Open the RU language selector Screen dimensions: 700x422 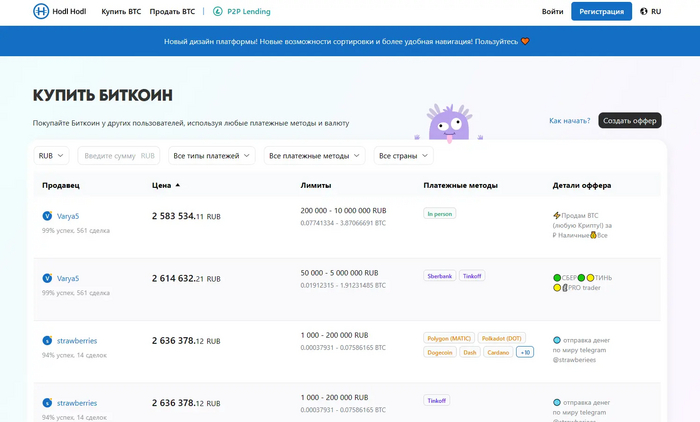coord(650,11)
